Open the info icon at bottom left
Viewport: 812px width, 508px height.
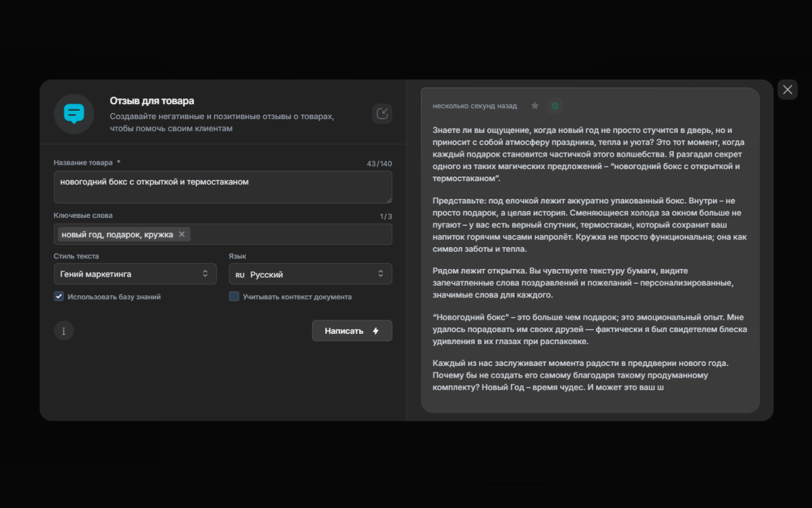(x=64, y=331)
